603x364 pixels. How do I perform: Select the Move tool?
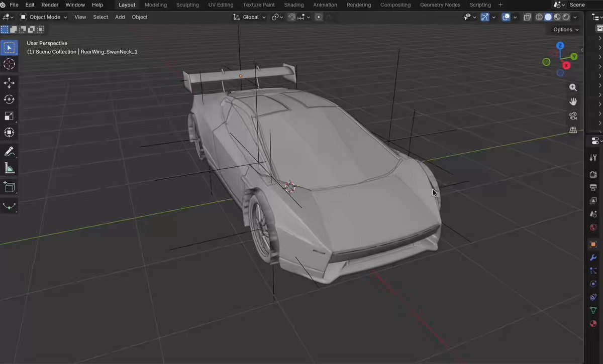(9, 83)
